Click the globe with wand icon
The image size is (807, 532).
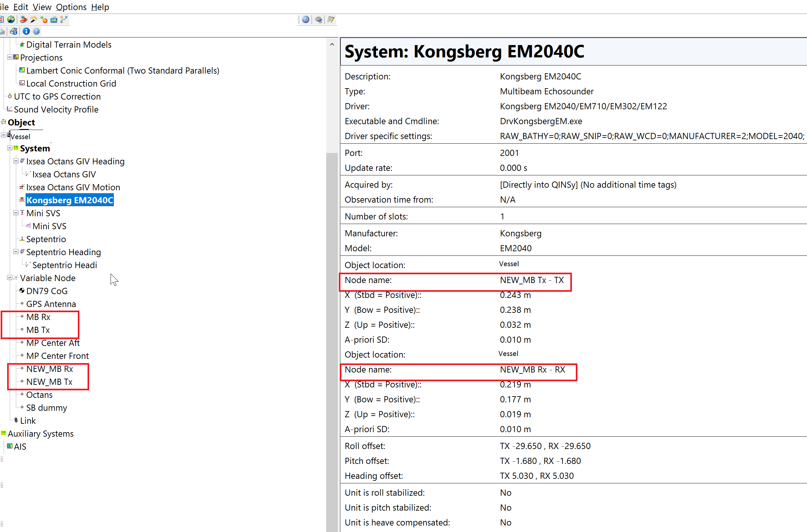(x=11, y=20)
